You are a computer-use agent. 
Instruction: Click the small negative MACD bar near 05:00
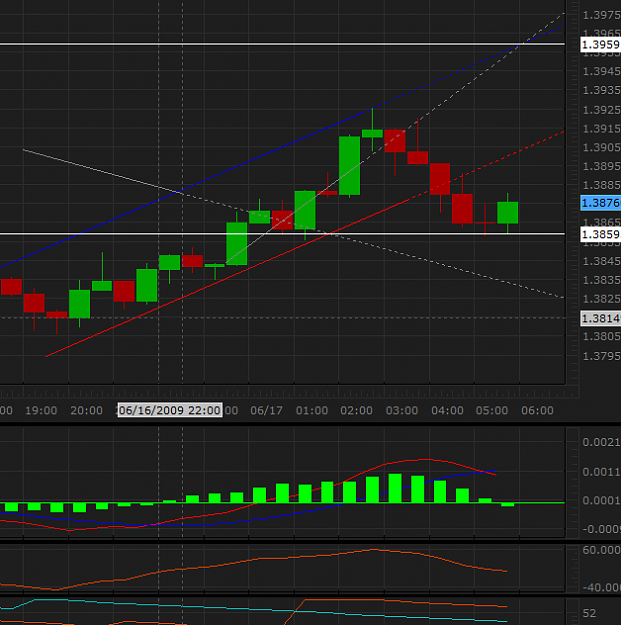[x=507, y=505]
